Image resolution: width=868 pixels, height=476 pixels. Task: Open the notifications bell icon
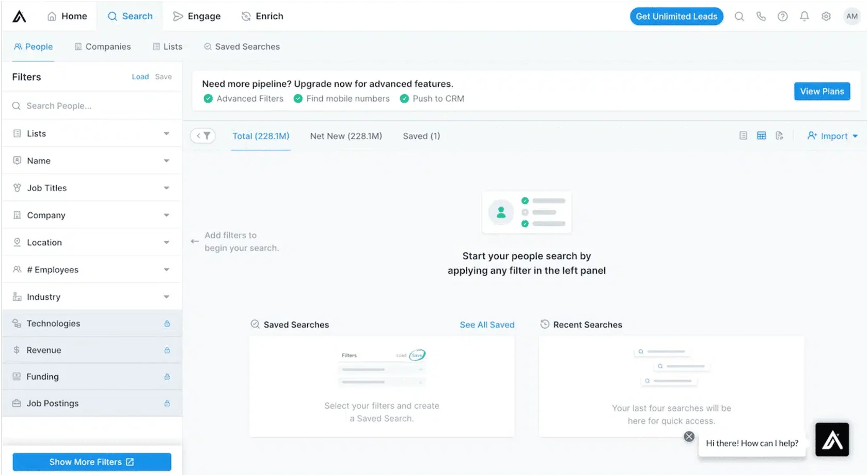click(x=804, y=17)
